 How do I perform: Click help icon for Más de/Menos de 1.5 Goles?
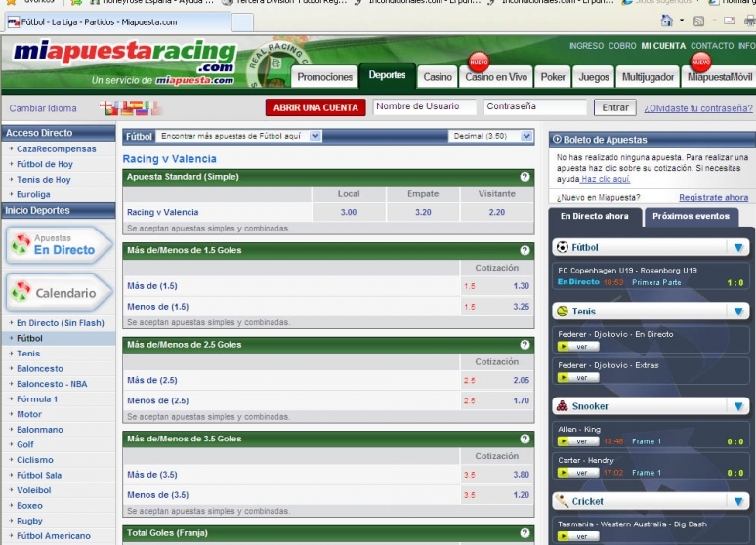[x=525, y=250]
